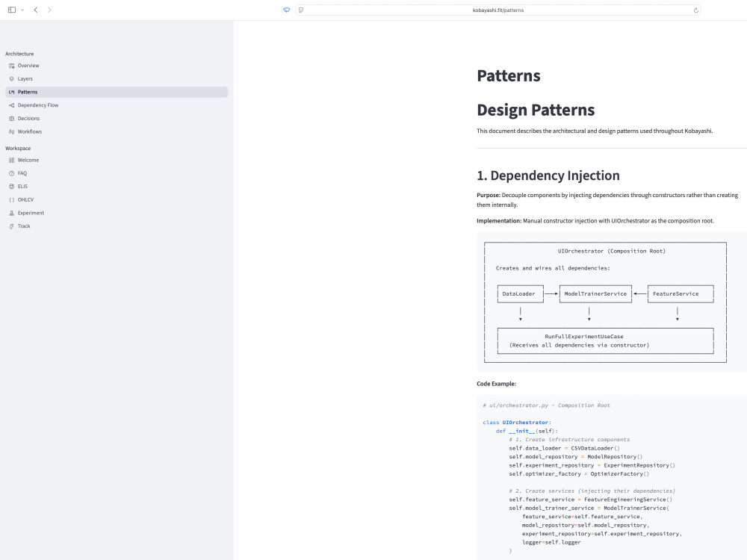Click the ELI5 sidebar icon

pyautogui.click(x=11, y=187)
